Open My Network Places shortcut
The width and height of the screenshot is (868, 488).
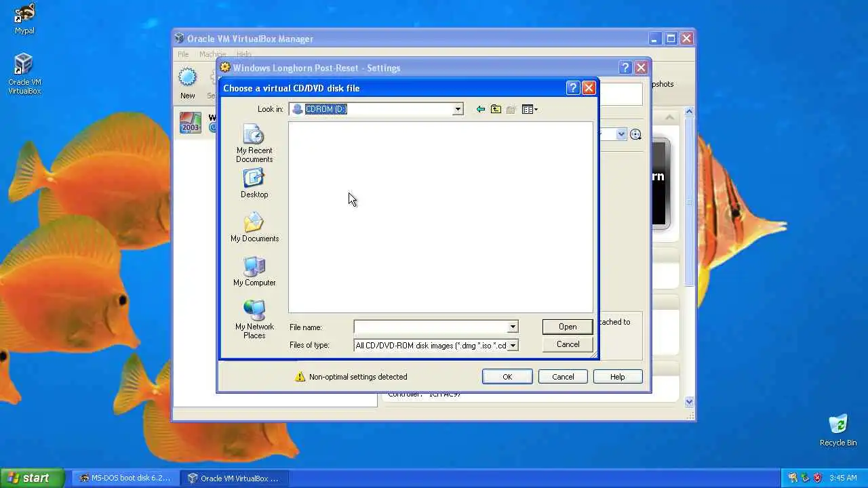point(254,319)
